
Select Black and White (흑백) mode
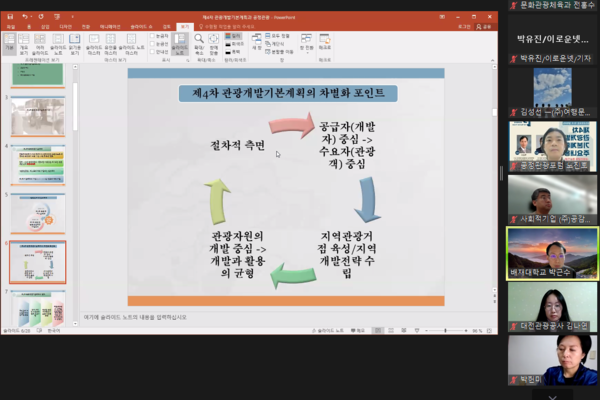pos(233,52)
